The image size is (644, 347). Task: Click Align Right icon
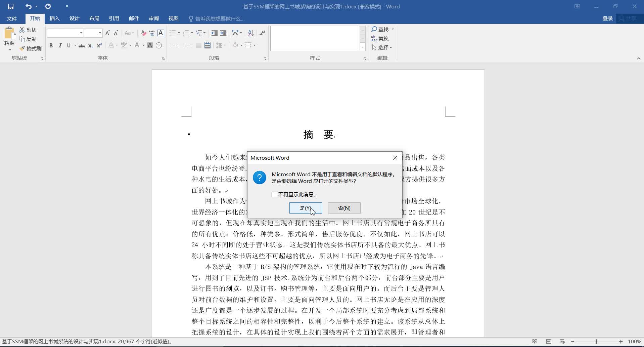pos(190,45)
